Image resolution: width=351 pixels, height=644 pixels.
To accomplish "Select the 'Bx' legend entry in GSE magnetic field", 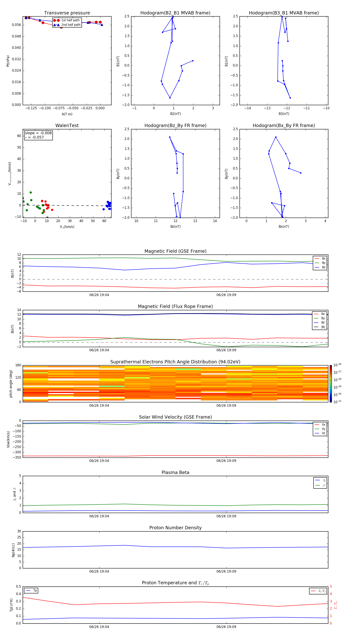I will 320,259.
